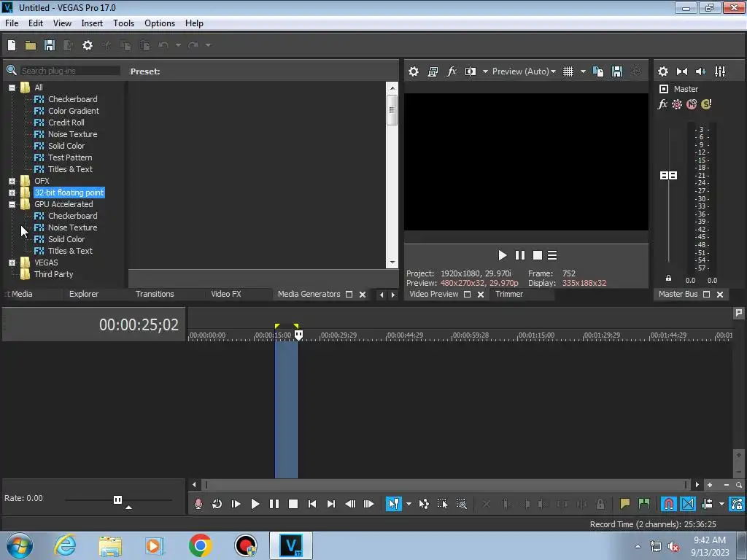This screenshot has width=747, height=560.
Task: Click the Windows Start button
Action: point(20,545)
